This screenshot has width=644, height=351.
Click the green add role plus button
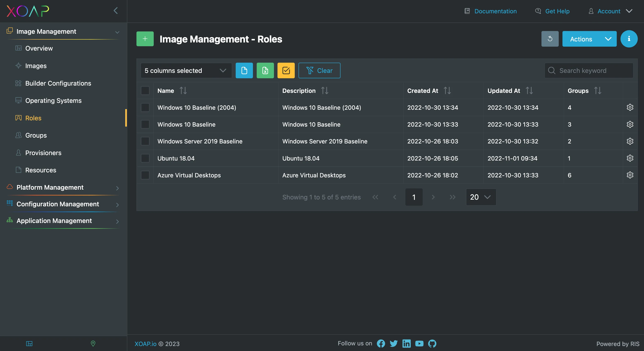click(x=145, y=39)
